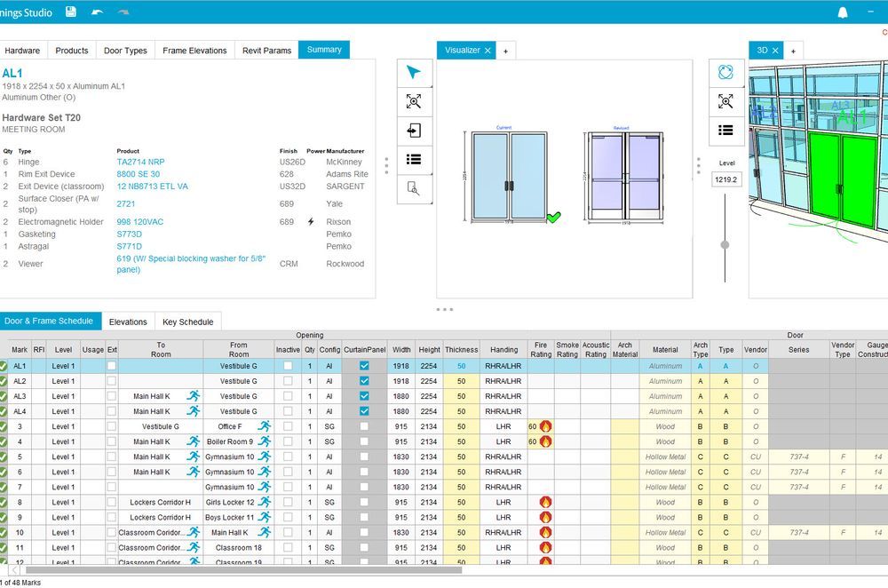Check the Inactive box for AL2 row
Screen dimensions: 888x588
(288, 381)
